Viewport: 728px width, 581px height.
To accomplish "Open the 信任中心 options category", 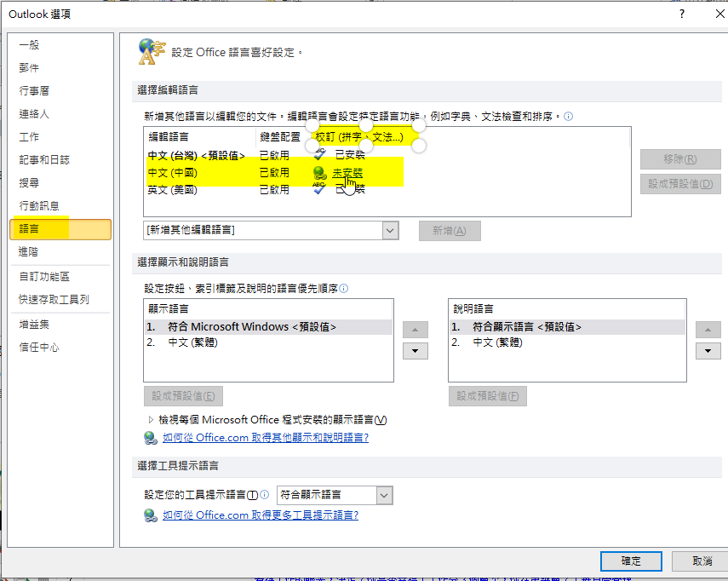I will click(60, 348).
